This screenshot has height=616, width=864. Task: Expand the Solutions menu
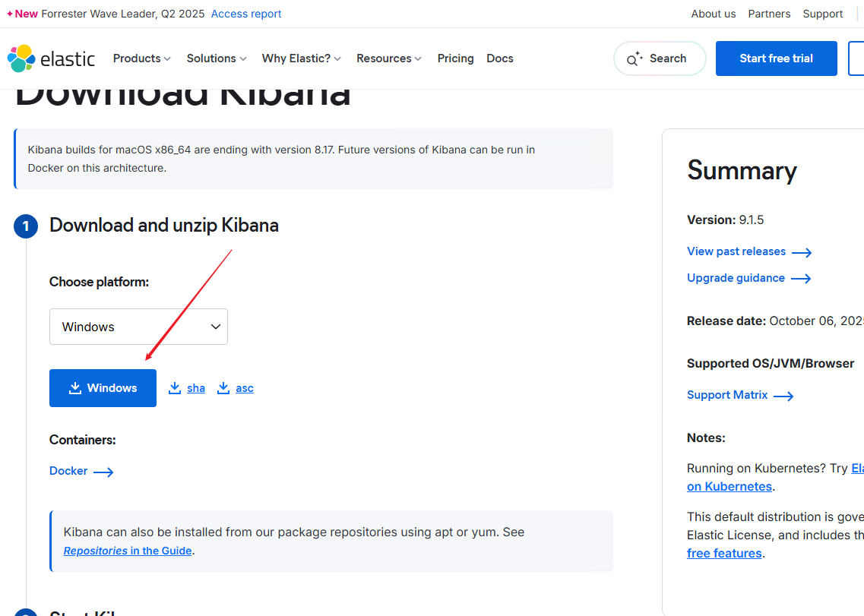coord(217,58)
